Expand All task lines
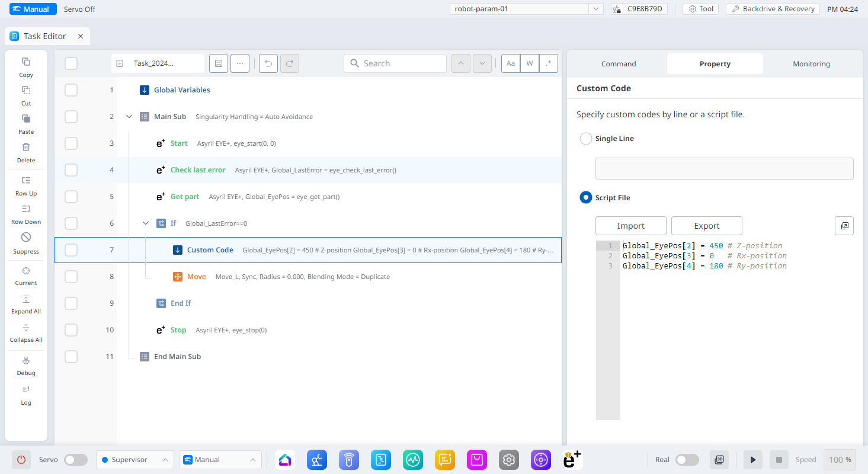Viewport: 868px width, 474px height. (x=26, y=299)
